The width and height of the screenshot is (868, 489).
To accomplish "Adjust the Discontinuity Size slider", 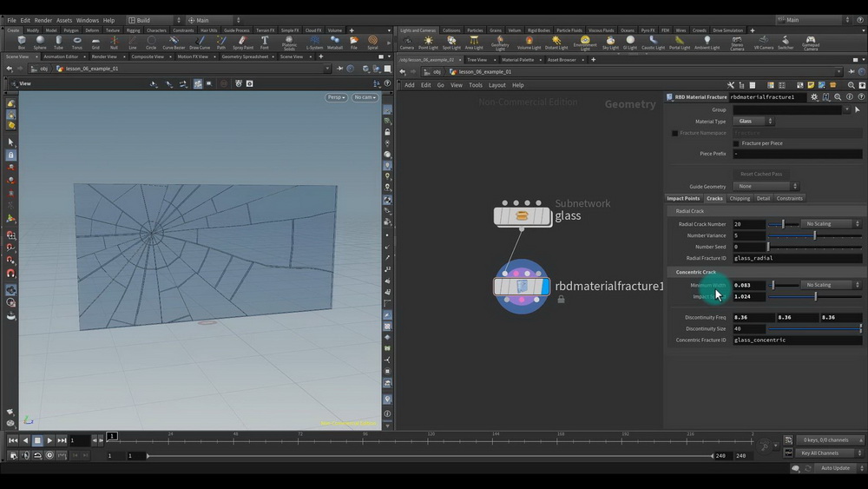I will coord(815,329).
